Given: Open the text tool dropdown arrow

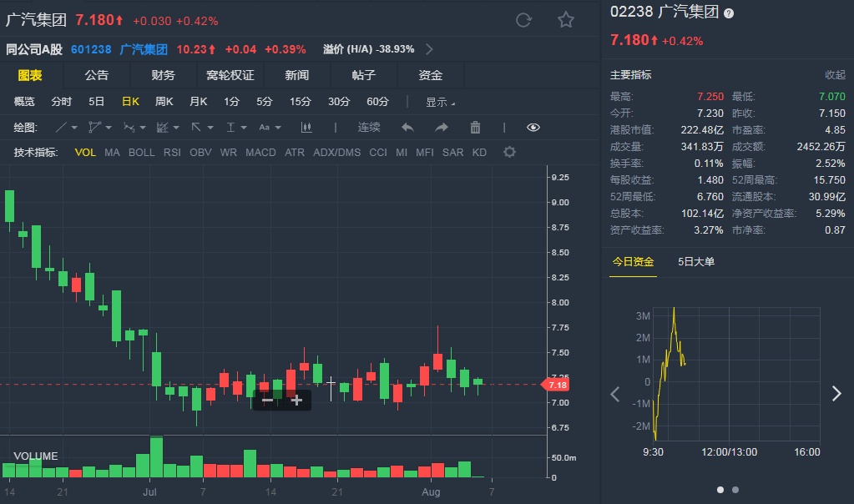Looking at the screenshot, I should point(278,128).
